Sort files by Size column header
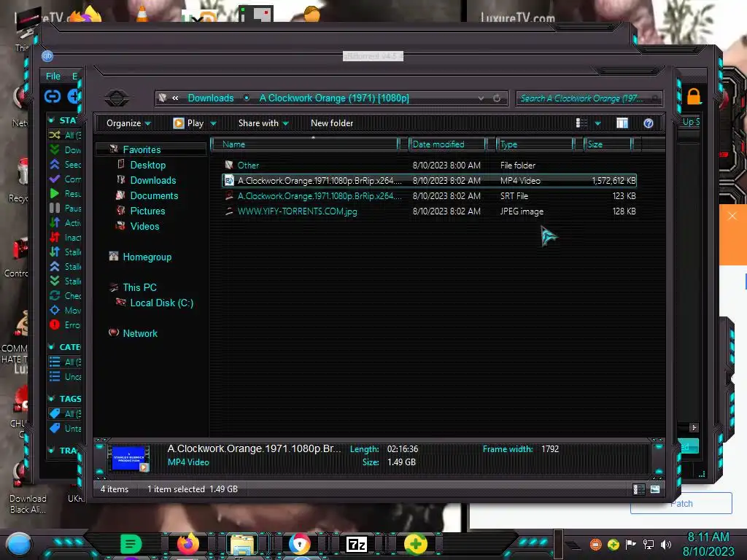 click(608, 144)
